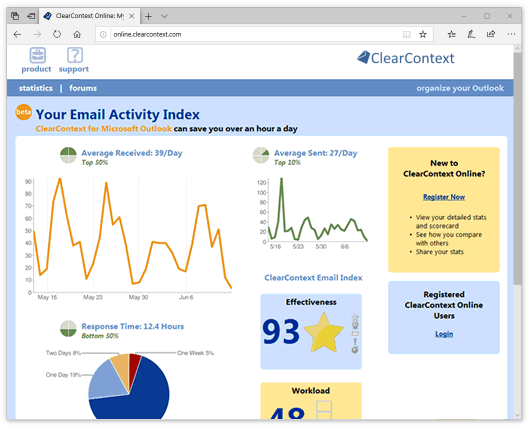The image size is (532, 428).
Task: Click Top 10% ranking text
Action: 287,163
